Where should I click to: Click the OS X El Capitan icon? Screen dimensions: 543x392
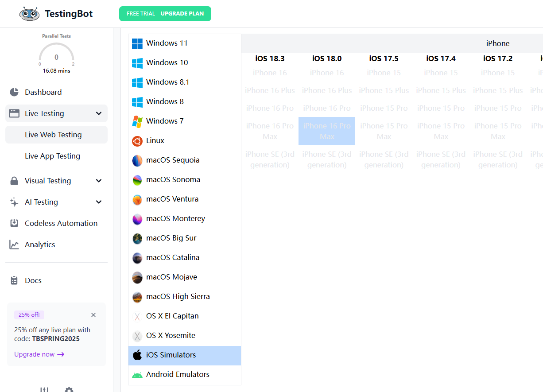137,316
